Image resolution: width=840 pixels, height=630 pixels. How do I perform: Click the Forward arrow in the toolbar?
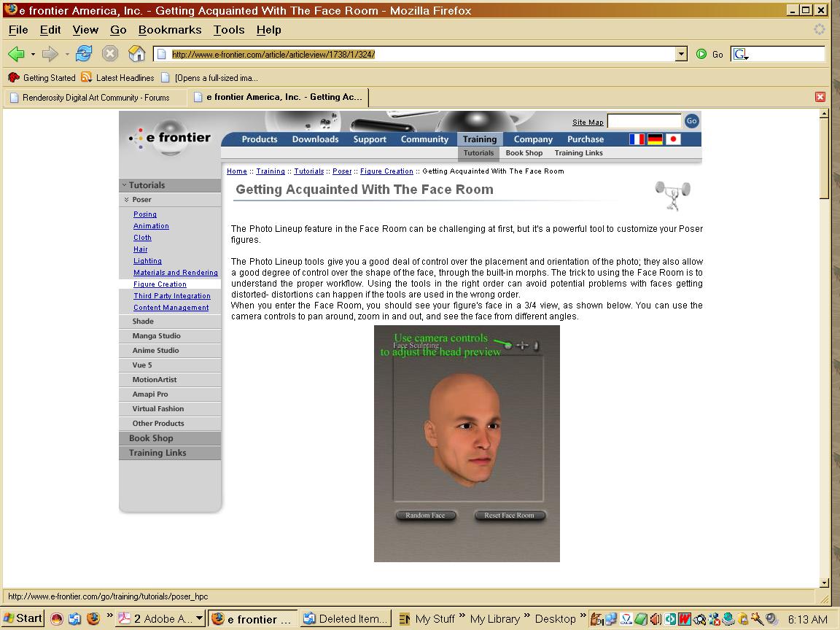pos(50,54)
